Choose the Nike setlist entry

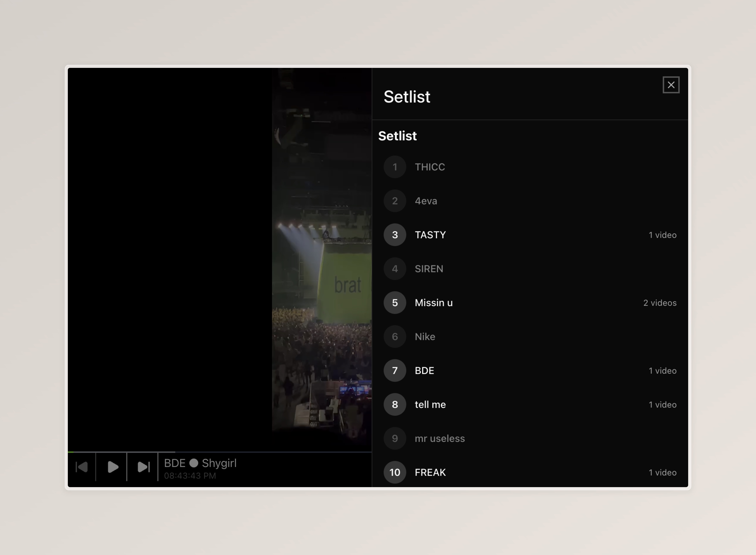point(425,337)
